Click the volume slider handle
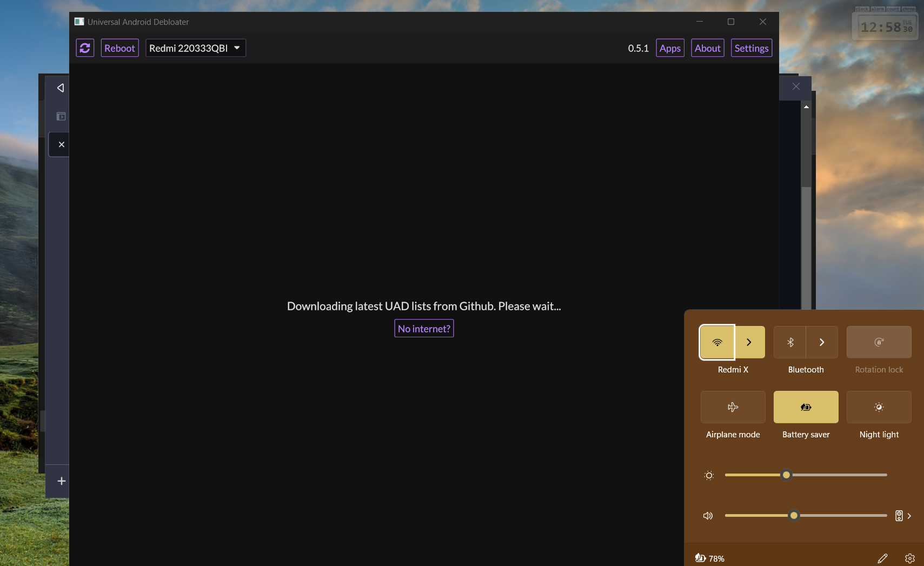This screenshot has height=566, width=924. click(x=794, y=516)
